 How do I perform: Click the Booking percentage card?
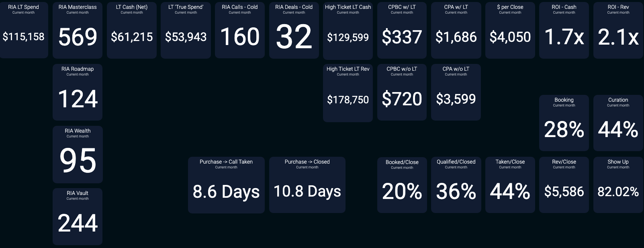tap(564, 123)
